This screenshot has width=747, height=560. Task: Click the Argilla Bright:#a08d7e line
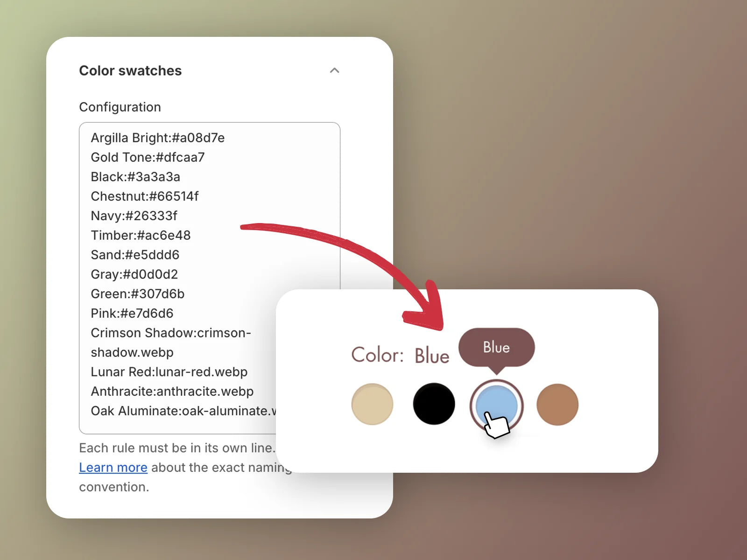pyautogui.click(x=158, y=138)
